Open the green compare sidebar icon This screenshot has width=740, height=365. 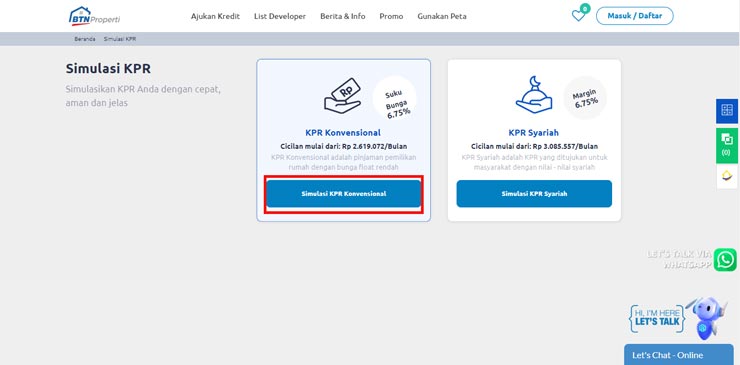click(727, 145)
